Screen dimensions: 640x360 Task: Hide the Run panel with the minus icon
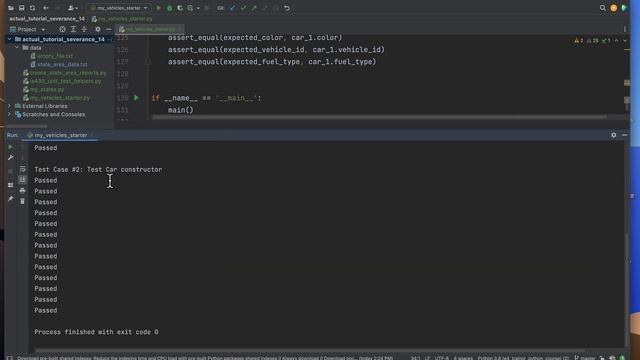click(624, 135)
